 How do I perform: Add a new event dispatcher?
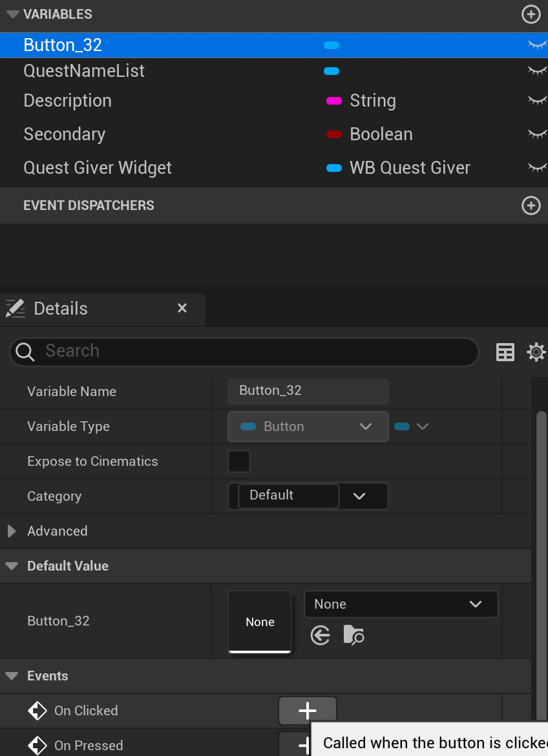(x=531, y=205)
